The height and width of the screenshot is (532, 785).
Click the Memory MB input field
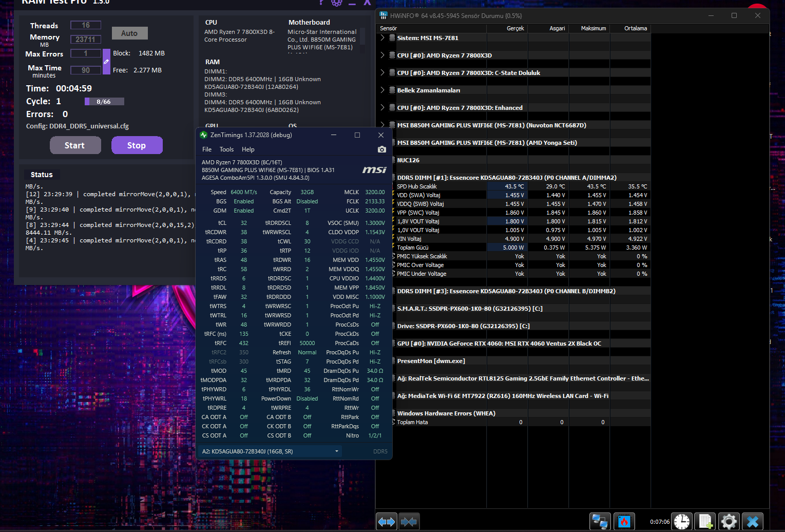coord(86,39)
